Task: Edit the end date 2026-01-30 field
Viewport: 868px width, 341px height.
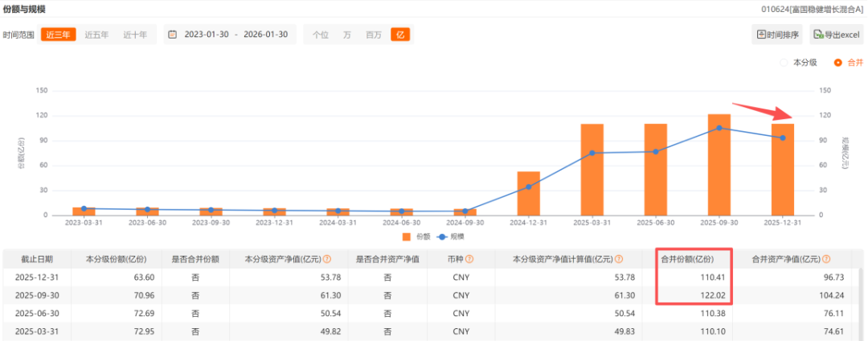Action: point(267,35)
